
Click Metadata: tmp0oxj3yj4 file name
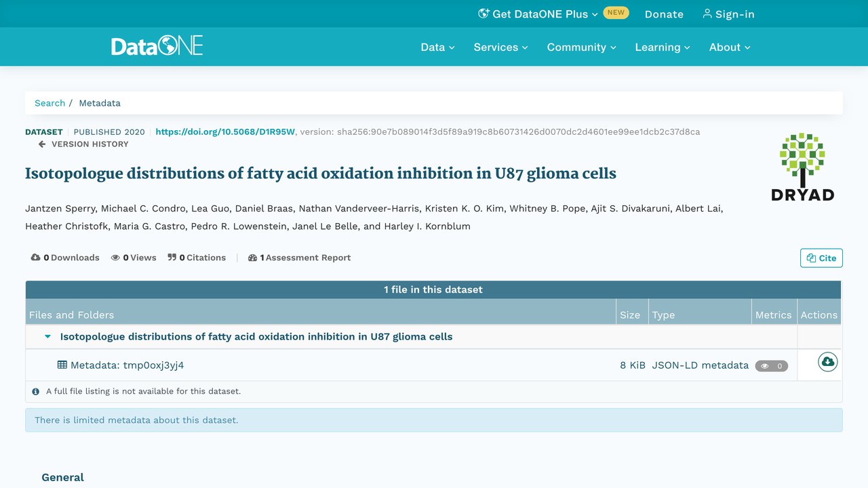coord(127,365)
